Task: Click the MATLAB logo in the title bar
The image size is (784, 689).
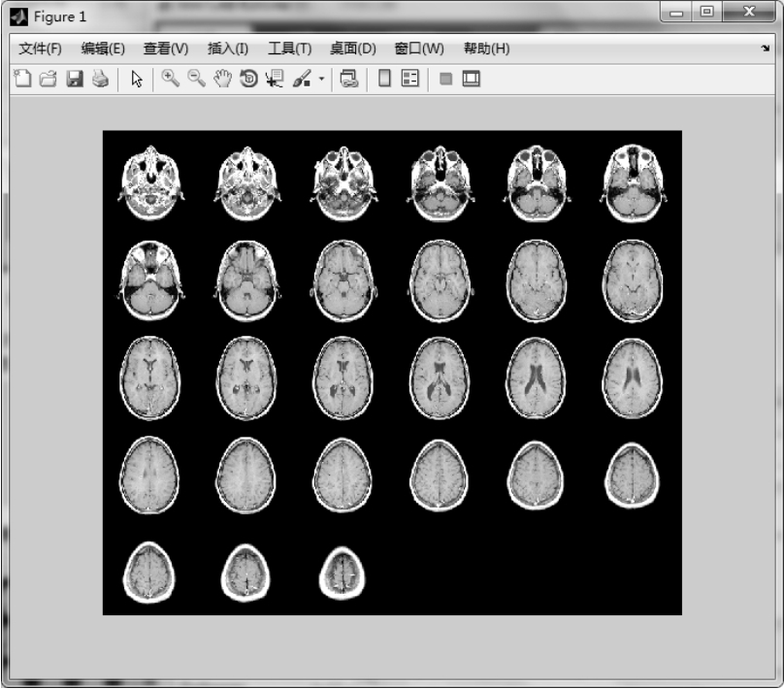Action: [x=19, y=17]
